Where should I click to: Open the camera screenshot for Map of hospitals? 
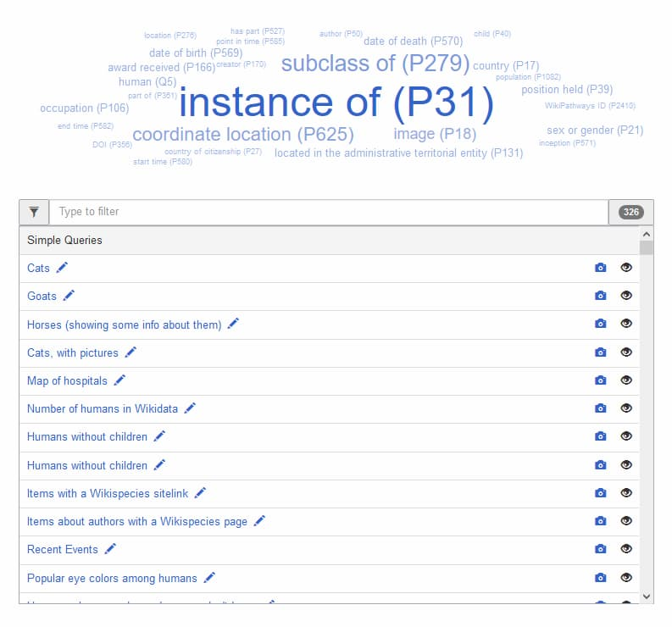pyautogui.click(x=600, y=380)
